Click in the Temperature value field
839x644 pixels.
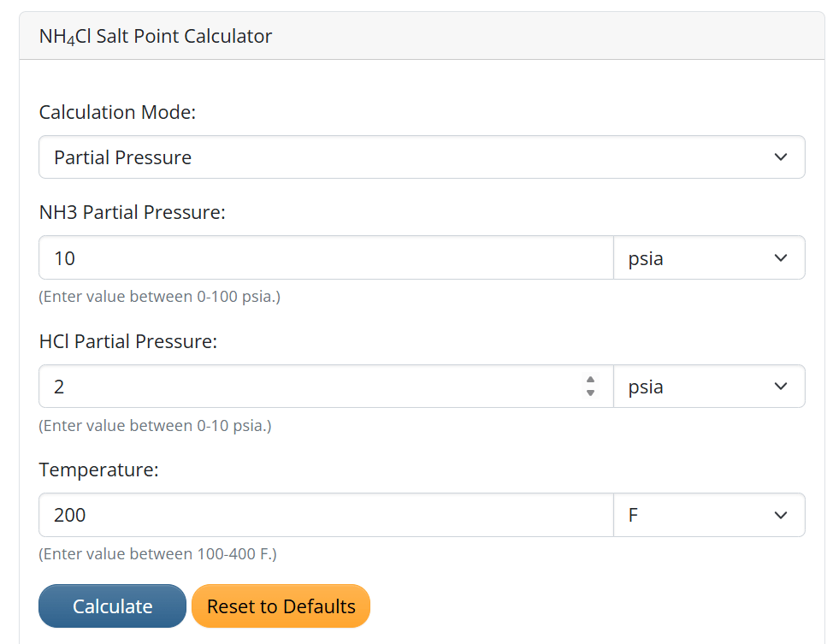[x=325, y=515]
